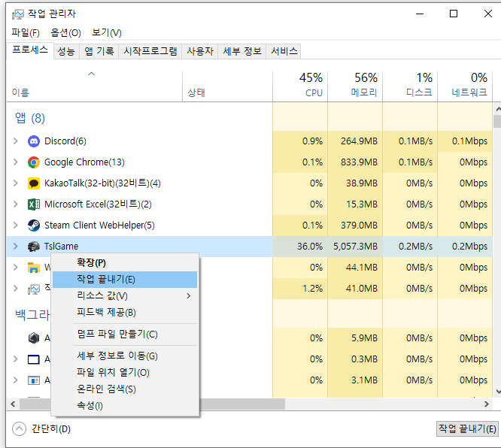The height and width of the screenshot is (448, 501).
Task: Open the 파일(F) menu
Action: pyautogui.click(x=26, y=32)
